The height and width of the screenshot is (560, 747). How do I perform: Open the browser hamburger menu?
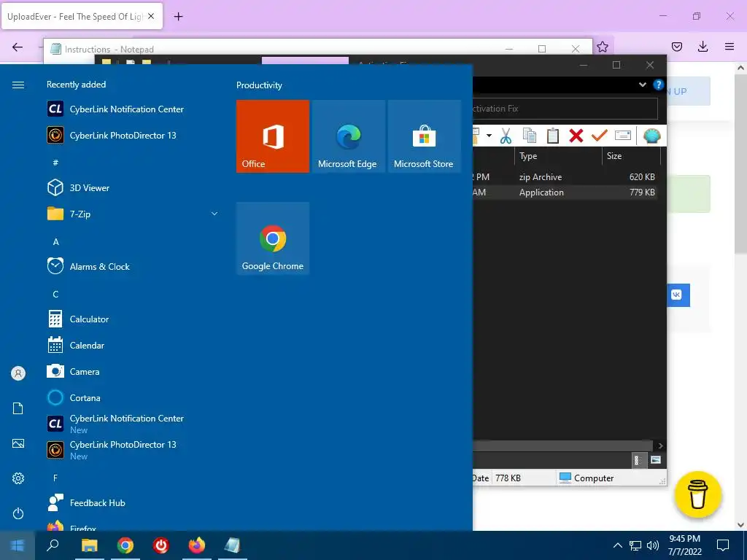click(729, 47)
